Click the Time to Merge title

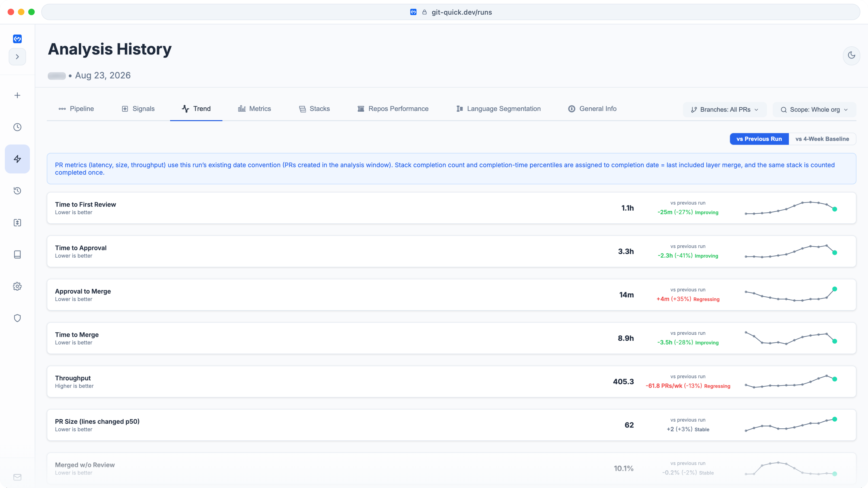(77, 335)
